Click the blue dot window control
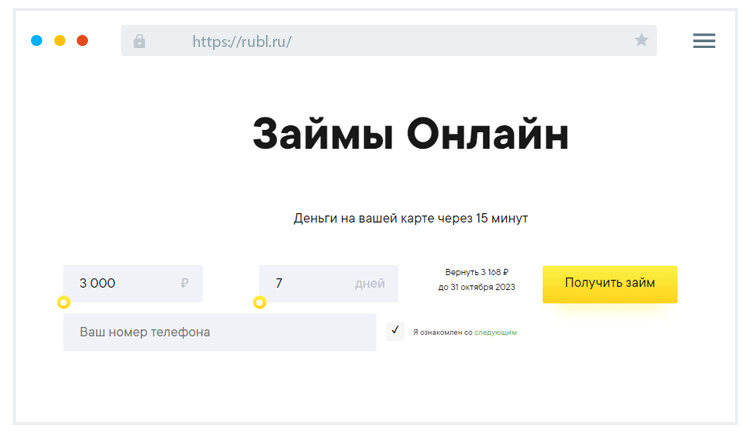Viewport: 751px width, 437px height. click(37, 41)
